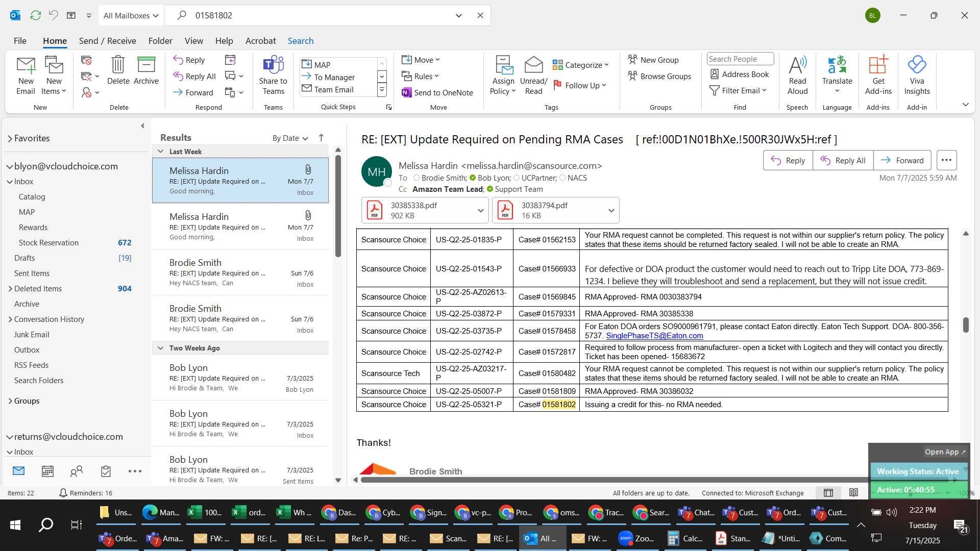Open Windows Start menu

pyautogui.click(x=15, y=524)
